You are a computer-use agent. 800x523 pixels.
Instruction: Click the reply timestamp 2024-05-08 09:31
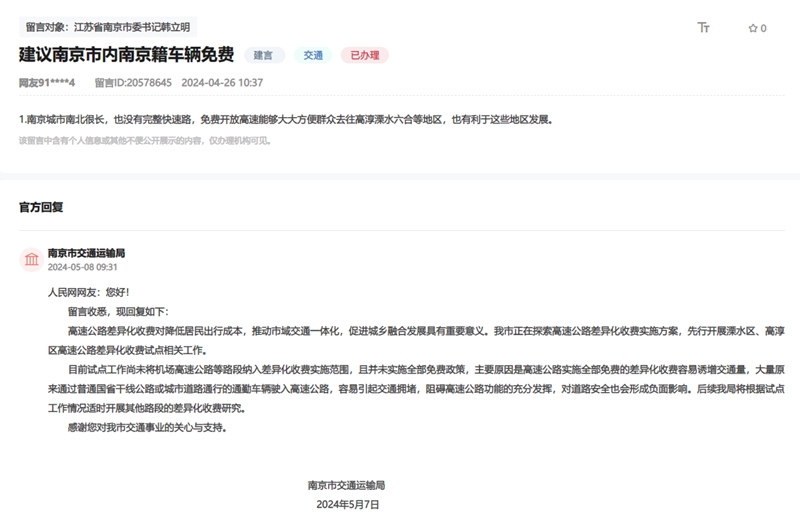pos(82,267)
